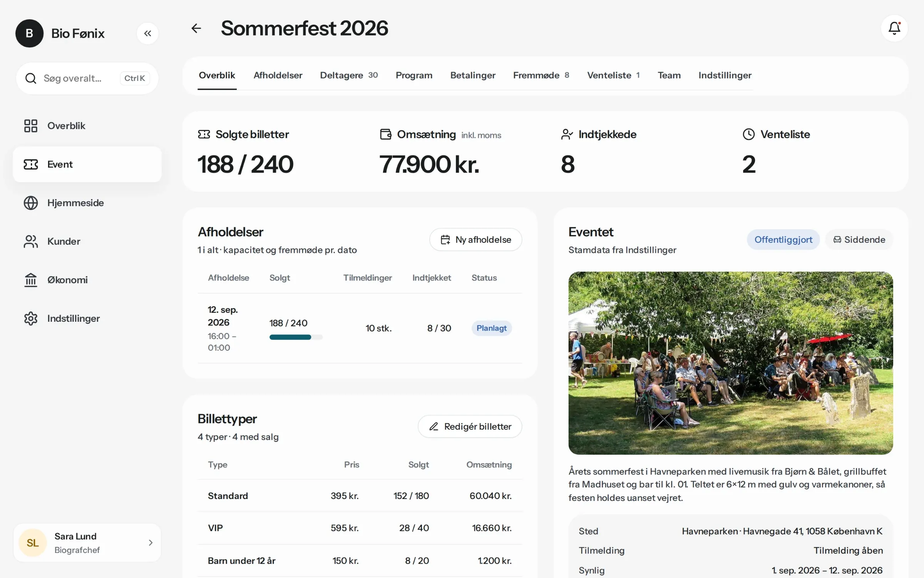Click the calendar-plus icon in Ny afholdelse
924x578 pixels.
pos(445,240)
